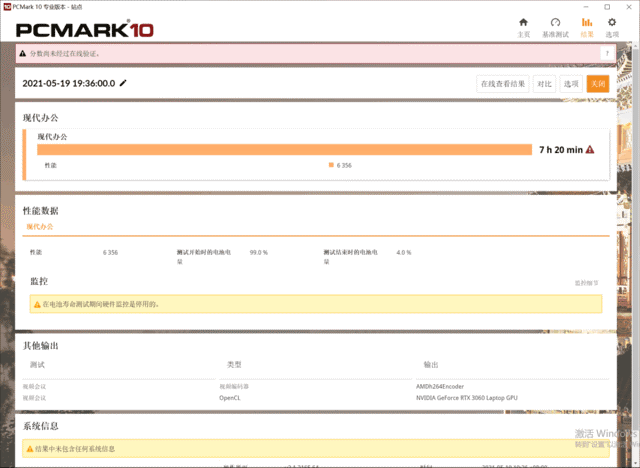The image size is (640, 468).
Task: Click the warning icon in the monitoring notice
Action: [37, 304]
